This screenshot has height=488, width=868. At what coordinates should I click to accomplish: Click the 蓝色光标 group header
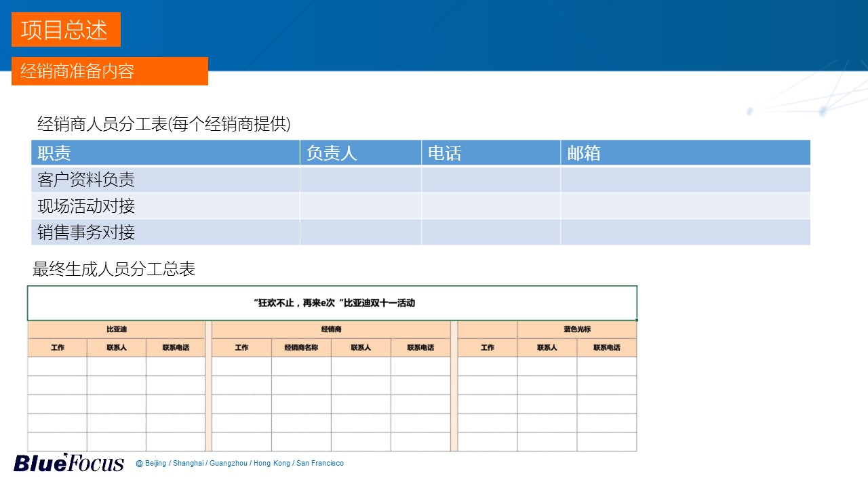pyautogui.click(x=577, y=329)
